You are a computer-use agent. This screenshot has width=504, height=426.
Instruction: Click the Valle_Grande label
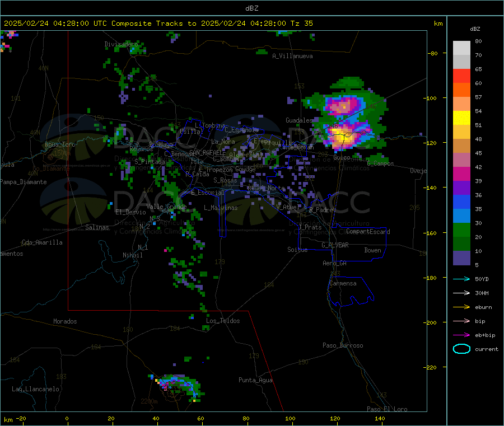166,207
